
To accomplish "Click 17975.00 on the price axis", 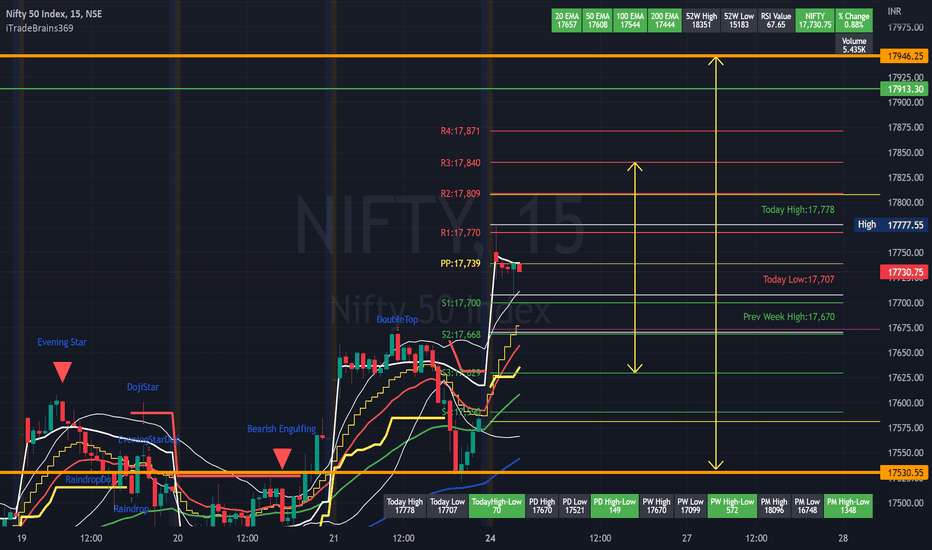I will pos(905,27).
